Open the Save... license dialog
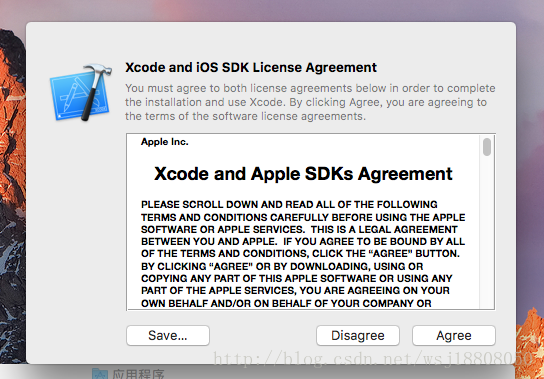Viewport: 544px width, 379px height. [x=168, y=336]
